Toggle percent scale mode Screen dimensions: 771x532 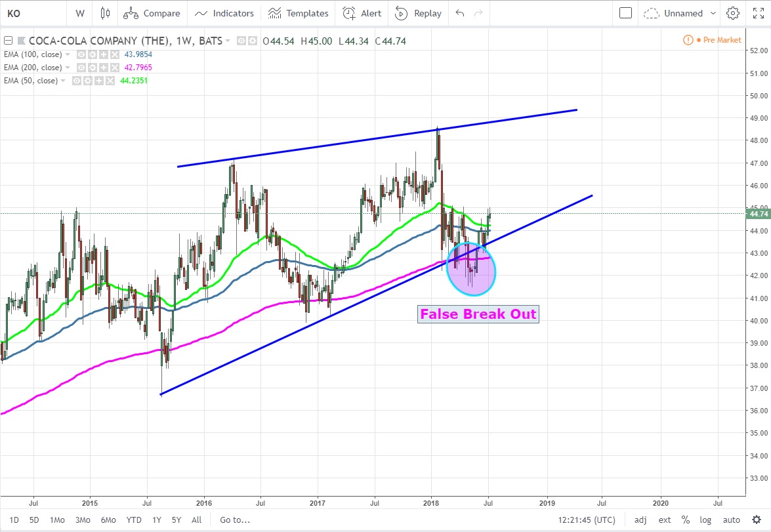pyautogui.click(x=686, y=520)
